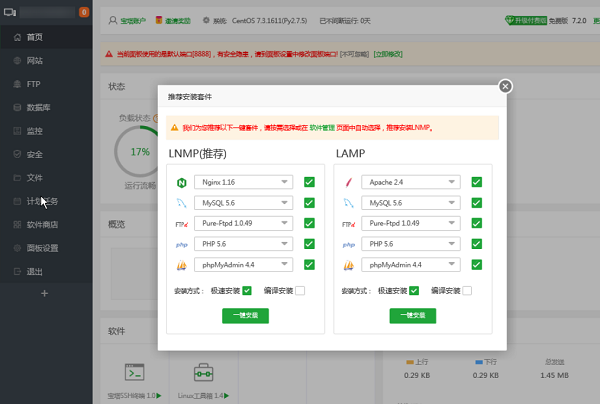
Task: Enable 编译安装 option under LNMP
Action: point(300,291)
